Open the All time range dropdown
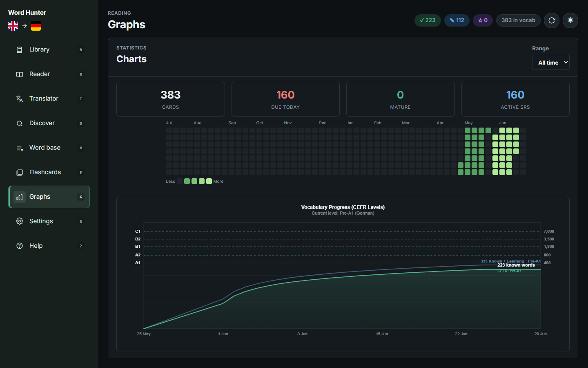 [x=551, y=63]
